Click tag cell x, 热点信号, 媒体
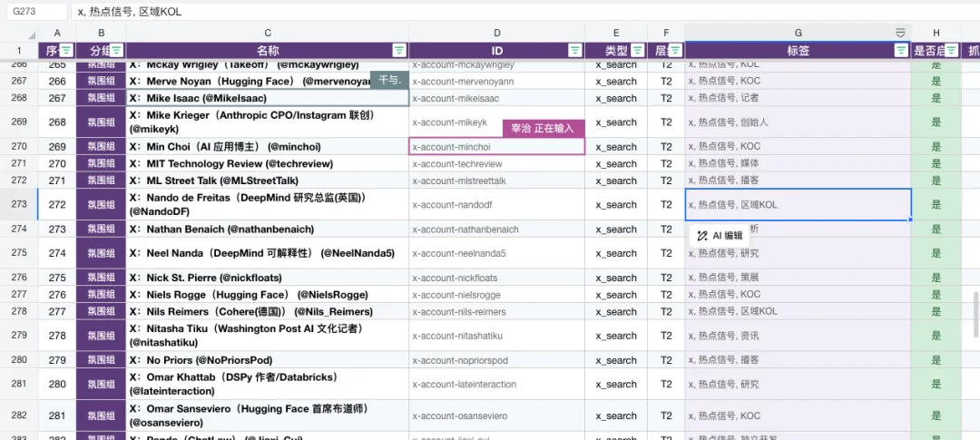Viewport: 980px width, 440px height. click(x=799, y=163)
